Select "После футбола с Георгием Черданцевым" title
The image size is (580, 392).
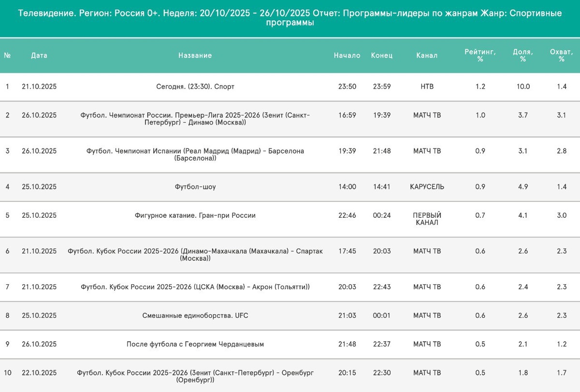tap(195, 345)
